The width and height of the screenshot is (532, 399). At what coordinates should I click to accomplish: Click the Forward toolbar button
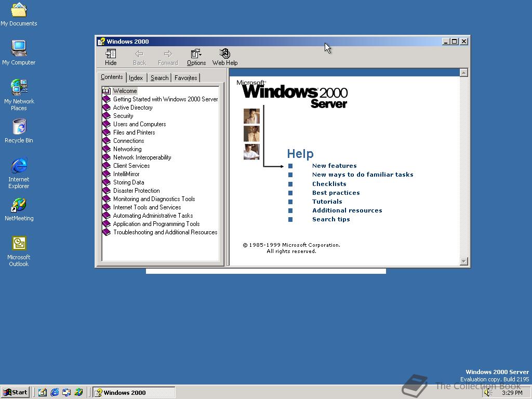[x=168, y=57]
